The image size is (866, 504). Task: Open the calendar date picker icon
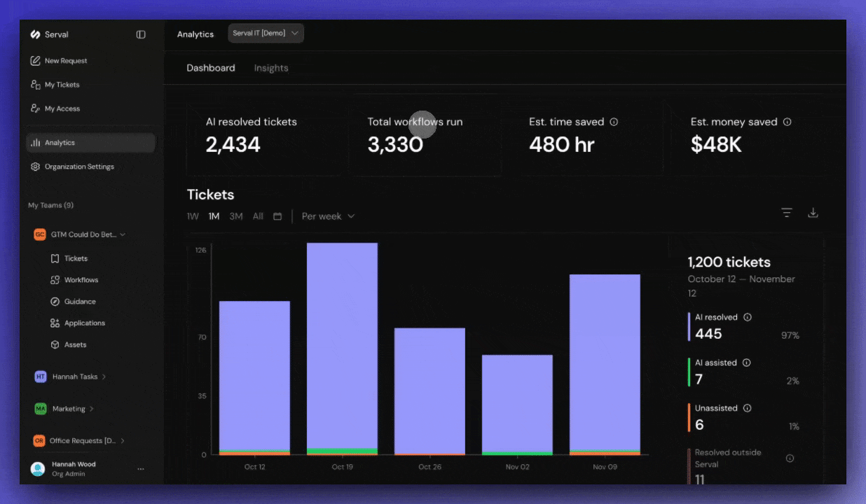pyautogui.click(x=277, y=216)
